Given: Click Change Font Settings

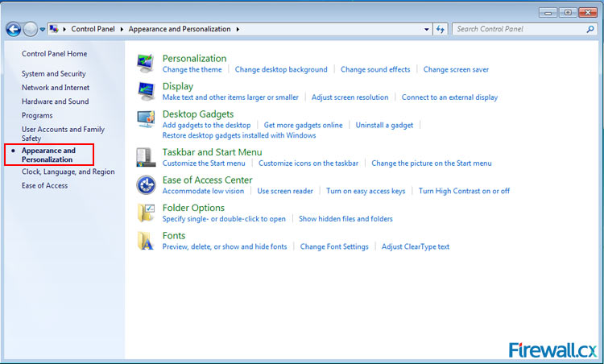Looking at the screenshot, I should pos(334,246).
